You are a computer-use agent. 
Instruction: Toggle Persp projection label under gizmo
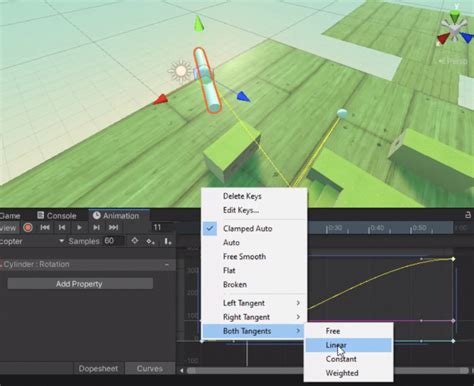click(453, 61)
